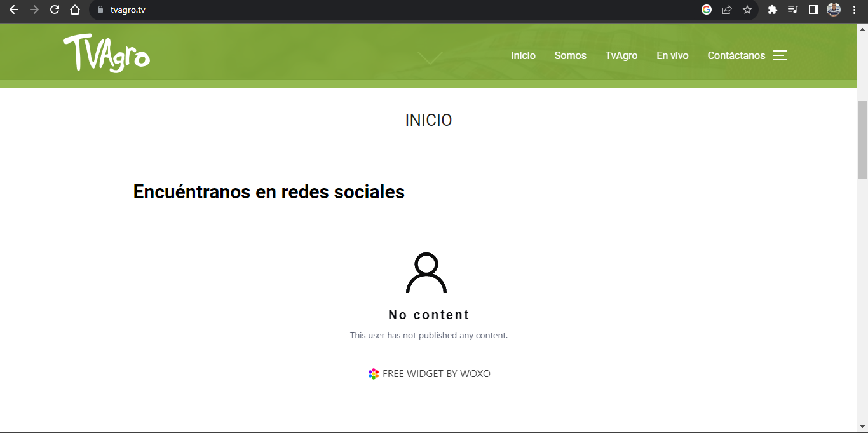
Task: Click the down chevron in the header
Action: point(430,58)
